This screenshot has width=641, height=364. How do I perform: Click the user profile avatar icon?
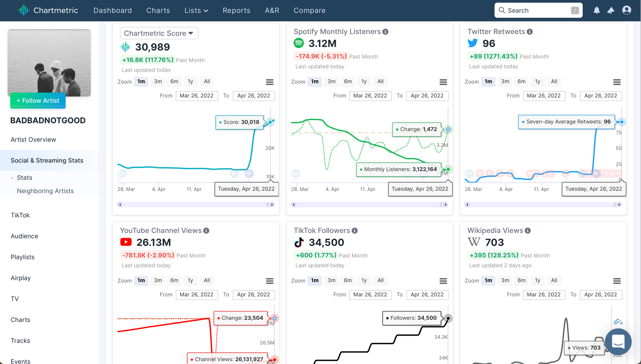pyautogui.click(x=627, y=10)
